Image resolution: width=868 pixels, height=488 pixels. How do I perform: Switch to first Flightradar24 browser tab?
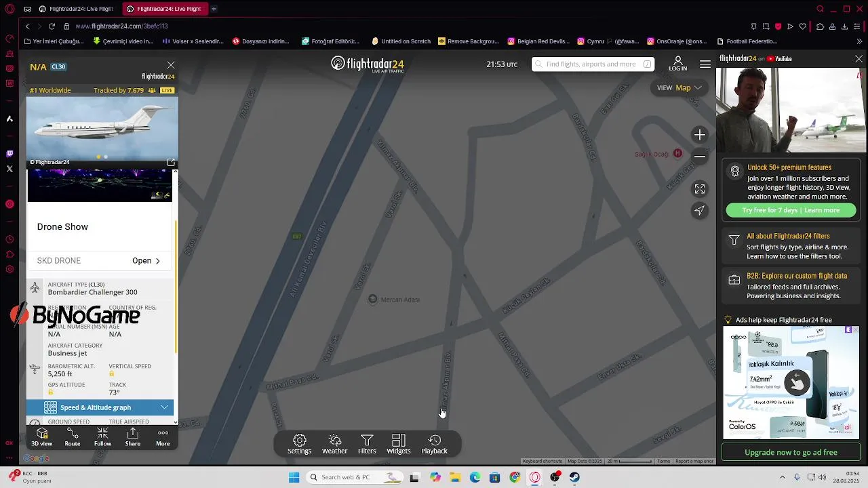[x=75, y=9]
